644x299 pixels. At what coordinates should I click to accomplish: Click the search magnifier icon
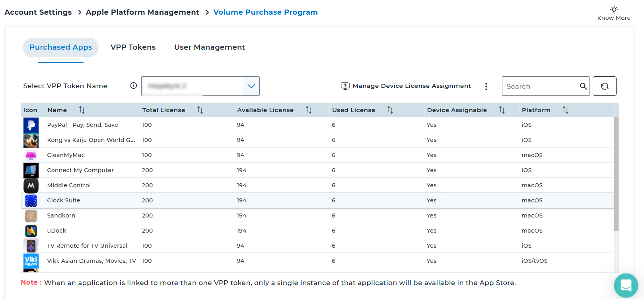pyautogui.click(x=583, y=86)
